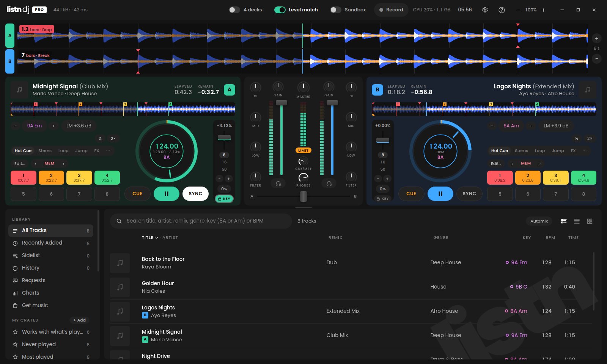Toggle the KEY lock on deck B

[x=383, y=199]
